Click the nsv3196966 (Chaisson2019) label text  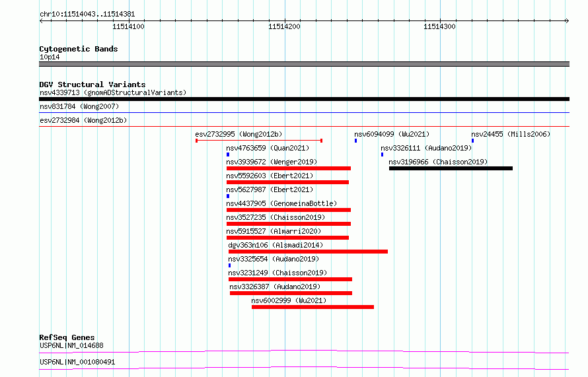(x=438, y=162)
